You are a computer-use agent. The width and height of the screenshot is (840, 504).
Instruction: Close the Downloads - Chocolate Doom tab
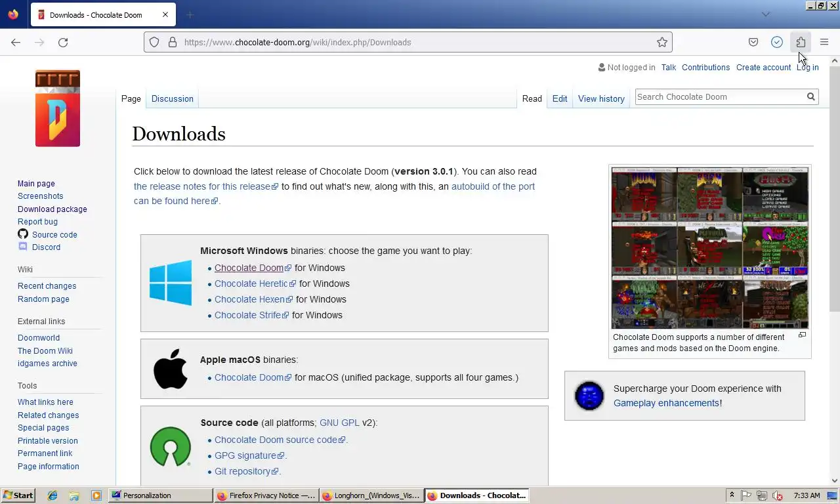click(x=165, y=14)
